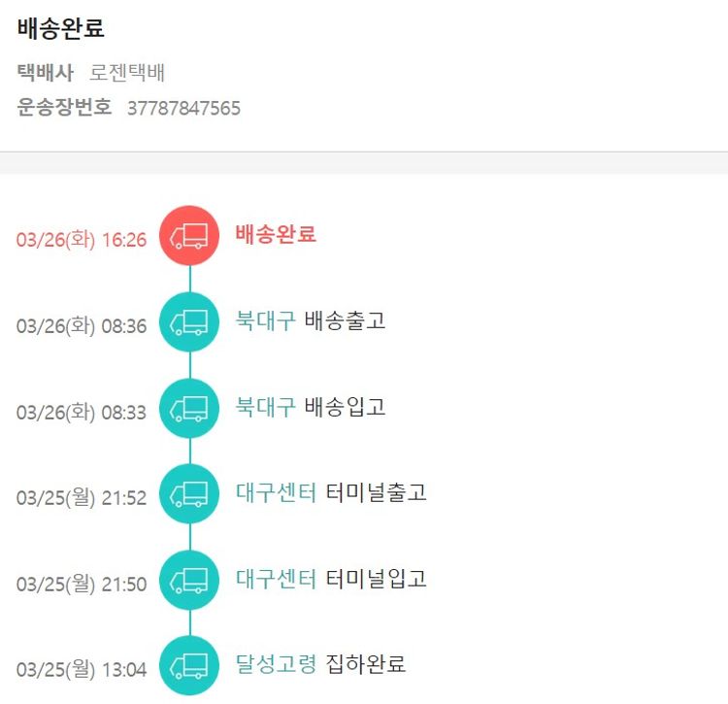Click the 운송장번호 label

pyautogui.click(x=64, y=108)
